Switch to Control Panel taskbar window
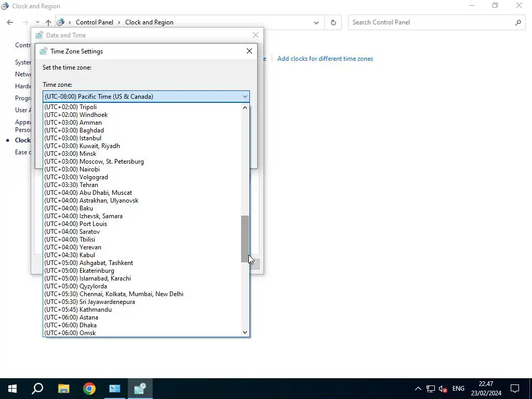Image resolution: width=532 pixels, height=399 pixels. coord(115,389)
